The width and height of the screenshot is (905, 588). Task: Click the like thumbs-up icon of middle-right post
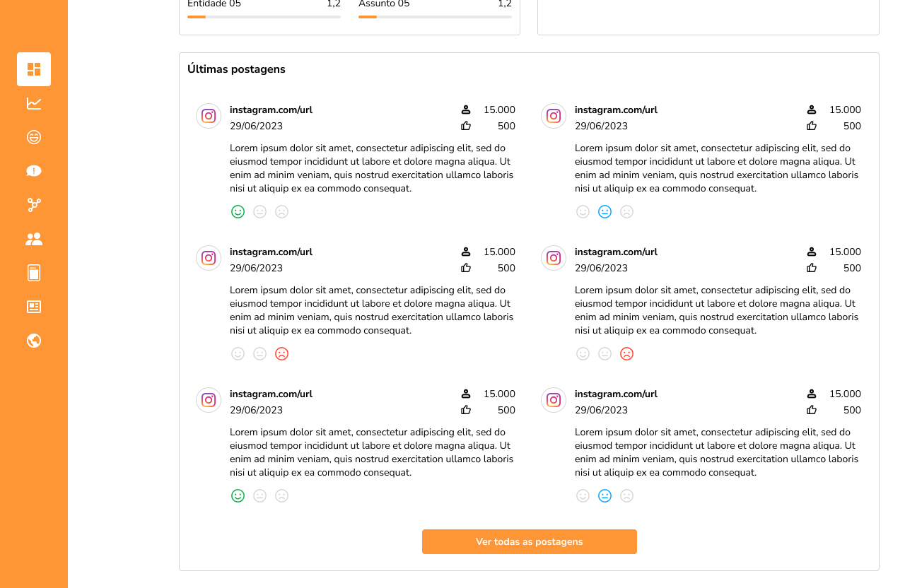[x=811, y=268]
